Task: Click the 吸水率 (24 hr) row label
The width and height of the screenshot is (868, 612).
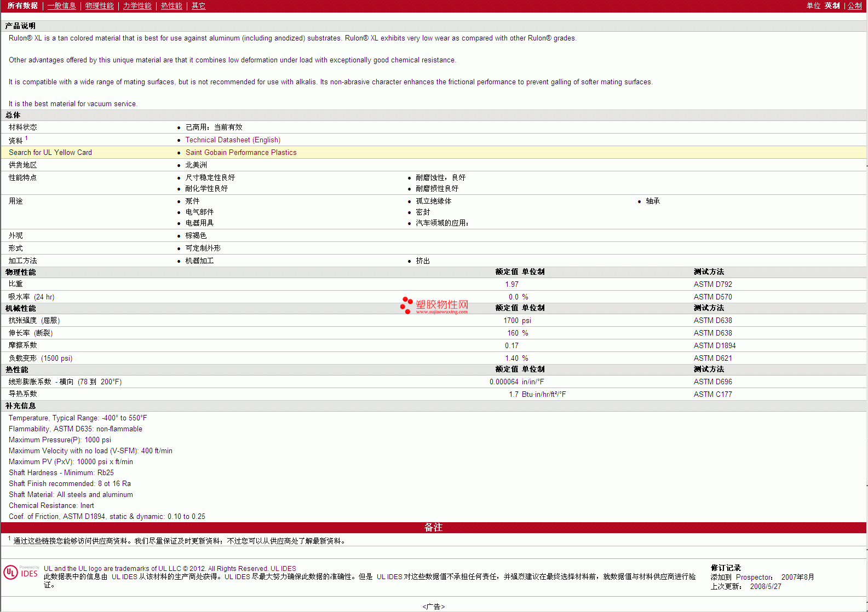Action: click(31, 297)
